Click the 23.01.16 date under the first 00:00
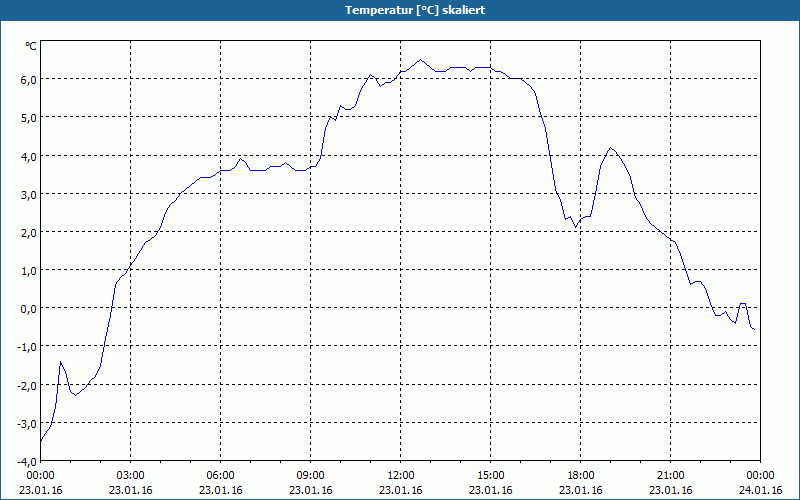 (x=41, y=490)
